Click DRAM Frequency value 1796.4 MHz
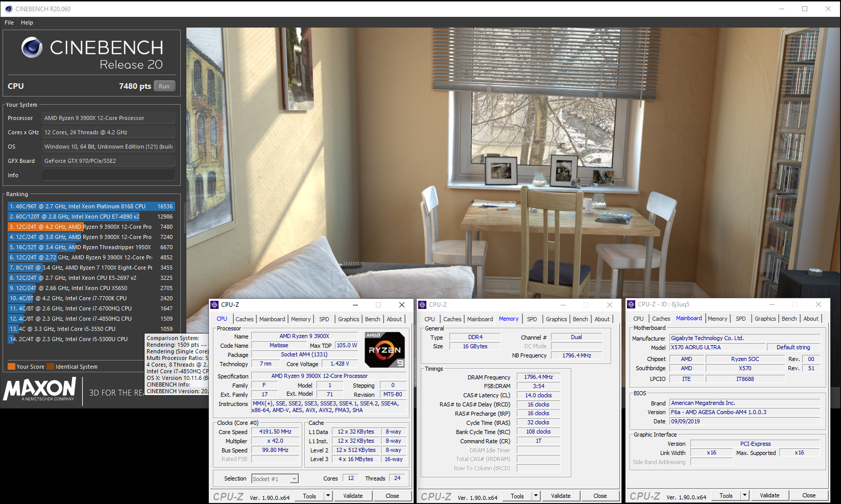This screenshot has width=841, height=504. (x=538, y=377)
